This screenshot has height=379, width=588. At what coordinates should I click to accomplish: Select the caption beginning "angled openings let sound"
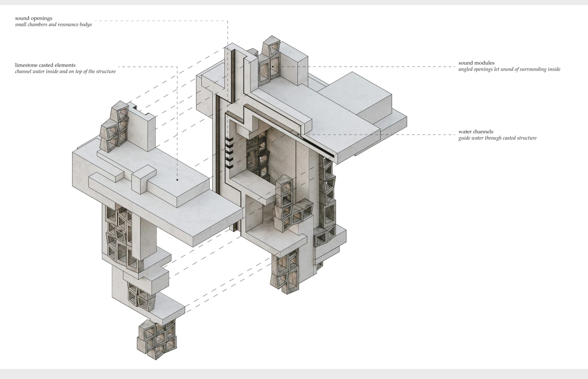click(x=509, y=70)
